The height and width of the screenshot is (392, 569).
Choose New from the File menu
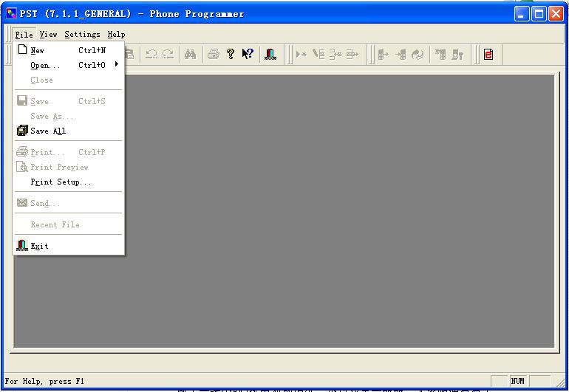point(37,51)
